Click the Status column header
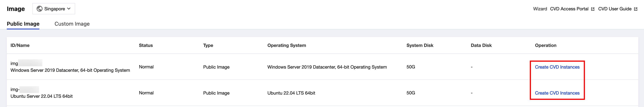 pos(146,45)
